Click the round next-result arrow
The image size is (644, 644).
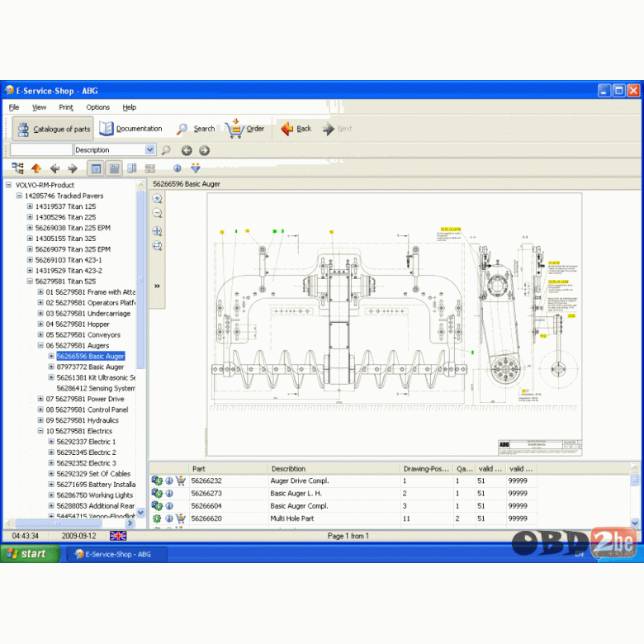204,150
